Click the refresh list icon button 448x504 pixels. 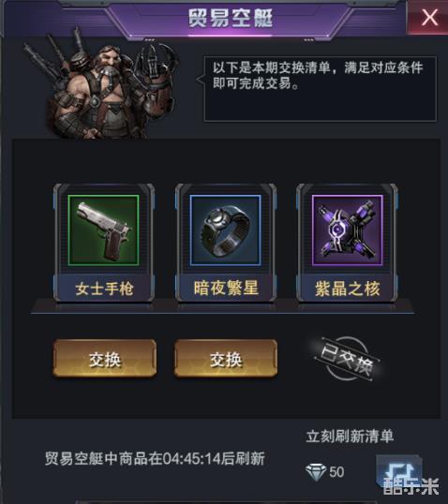point(399,471)
